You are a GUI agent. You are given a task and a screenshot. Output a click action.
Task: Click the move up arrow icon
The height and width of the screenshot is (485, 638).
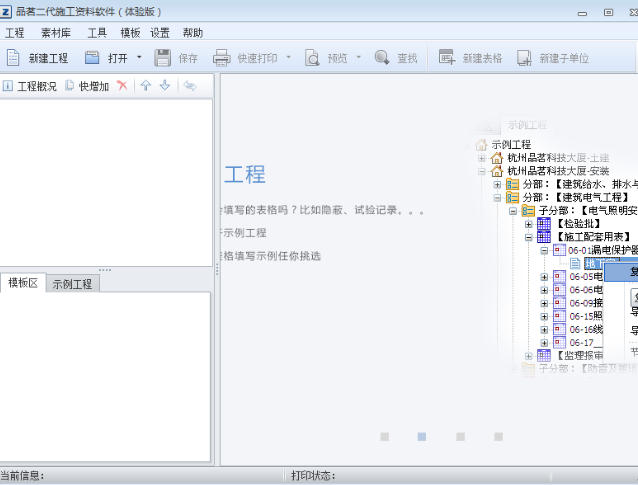click(x=145, y=86)
